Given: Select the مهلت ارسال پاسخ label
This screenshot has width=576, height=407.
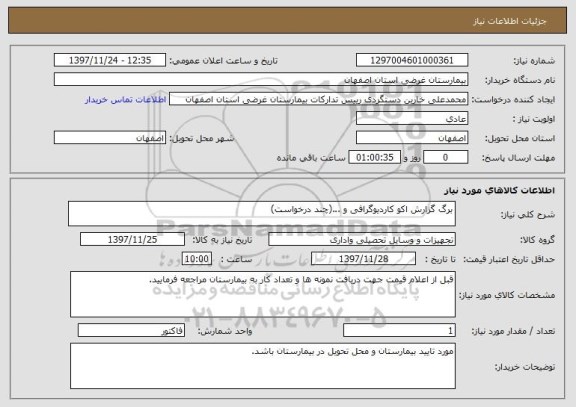Looking at the screenshot, I should click(518, 158).
